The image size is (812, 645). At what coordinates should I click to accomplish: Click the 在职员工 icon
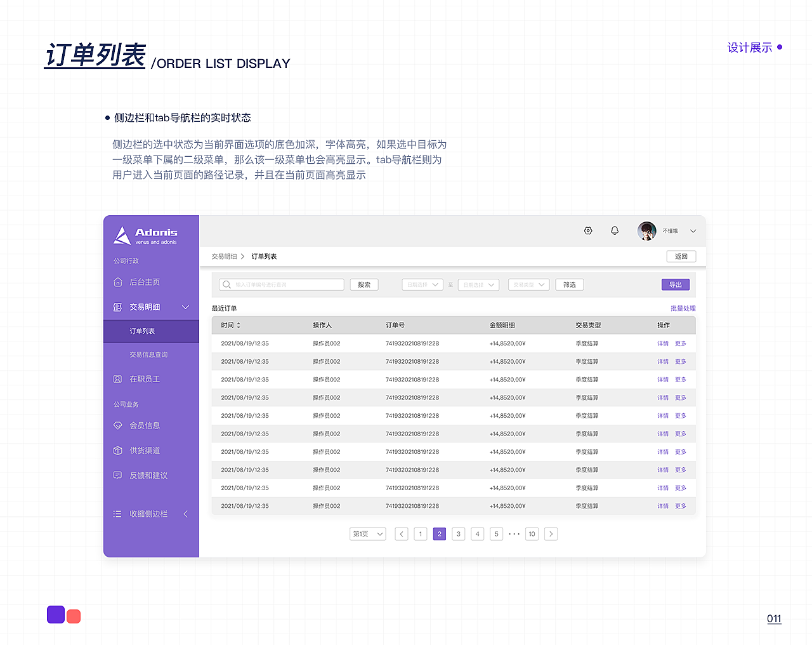point(117,379)
